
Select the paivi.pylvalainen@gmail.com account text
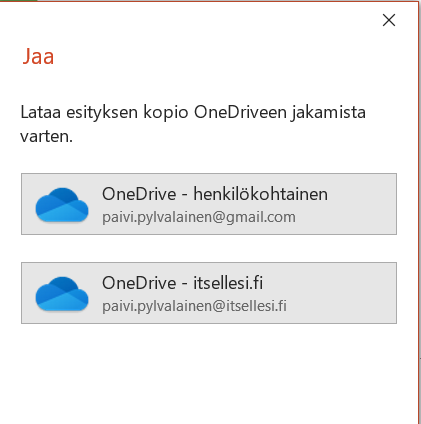[199, 217]
